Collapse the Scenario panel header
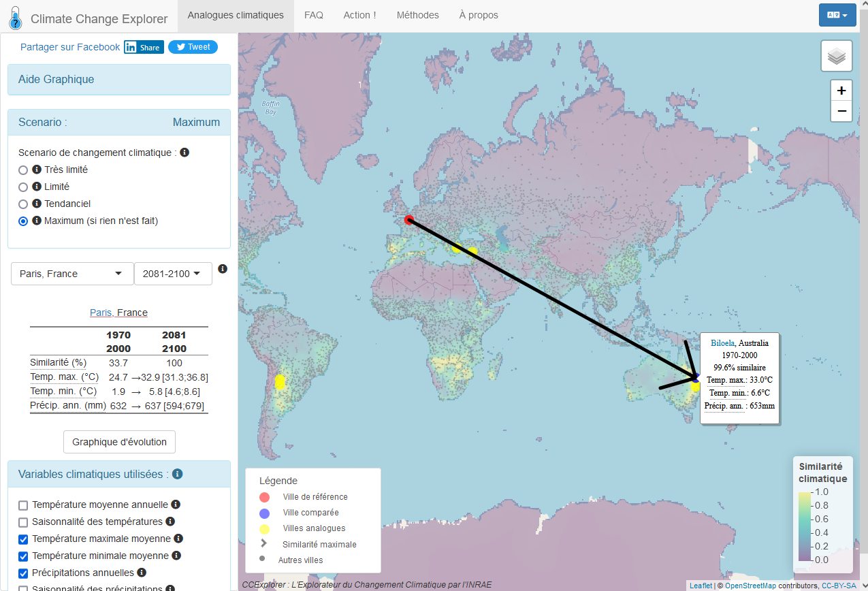 point(119,123)
